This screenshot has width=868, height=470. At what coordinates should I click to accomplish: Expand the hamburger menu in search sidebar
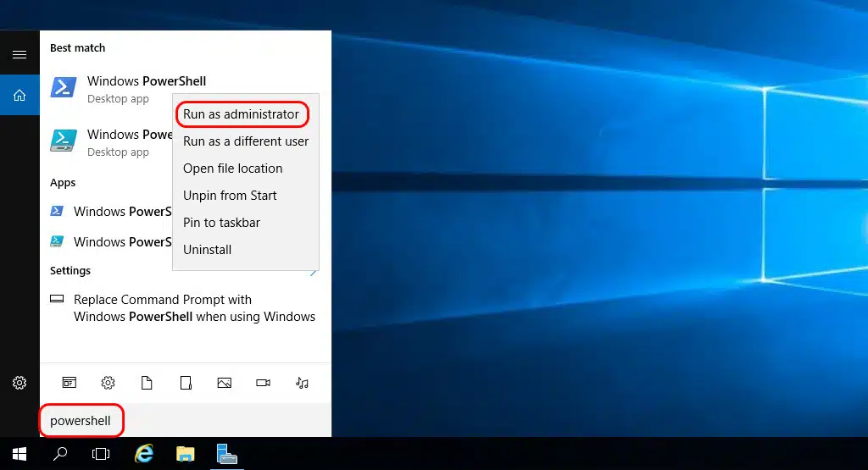pos(19,54)
